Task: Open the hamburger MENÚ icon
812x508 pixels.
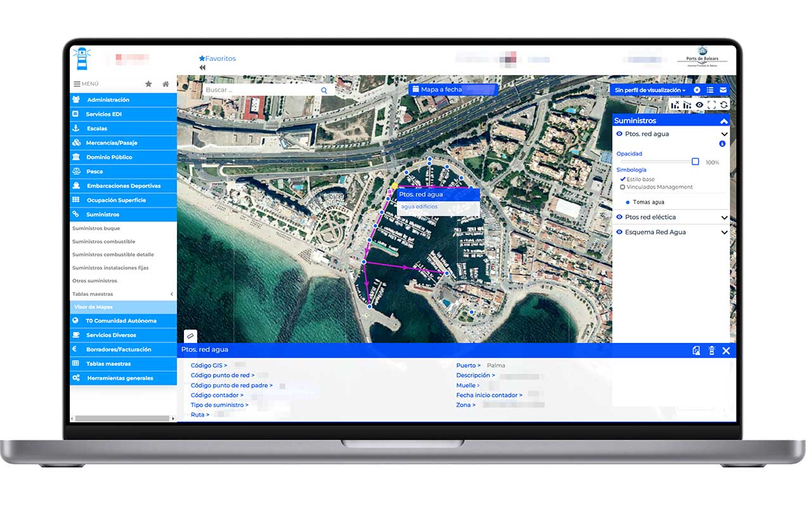Action: 77,84
